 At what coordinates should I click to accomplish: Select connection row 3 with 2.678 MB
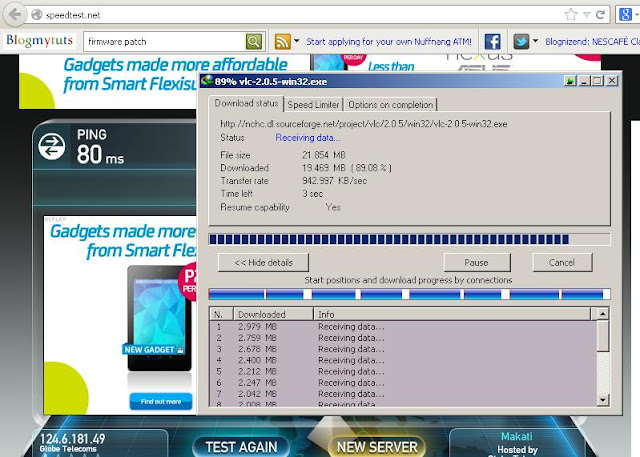pyautogui.click(x=403, y=349)
